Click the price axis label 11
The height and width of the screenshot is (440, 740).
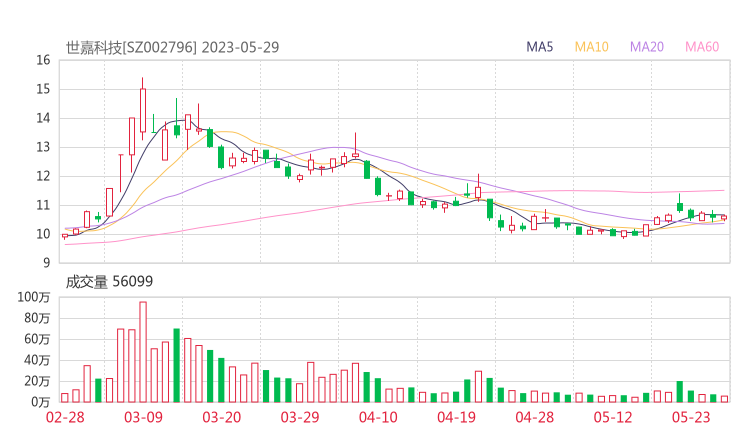click(x=43, y=205)
